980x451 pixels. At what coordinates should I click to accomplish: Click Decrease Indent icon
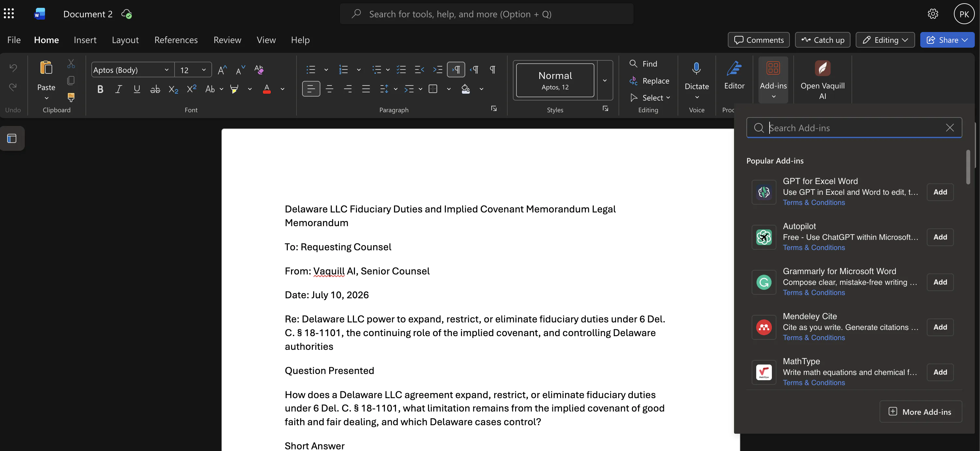coord(419,70)
